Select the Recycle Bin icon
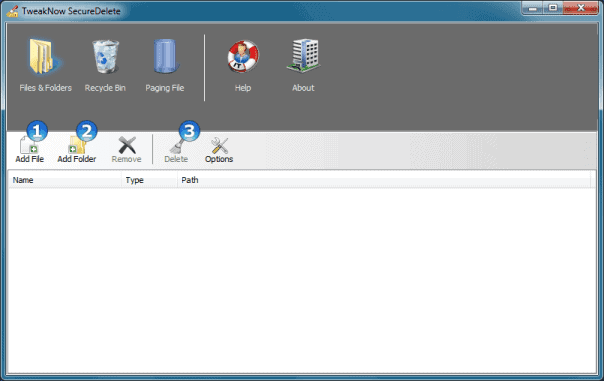 (x=105, y=57)
